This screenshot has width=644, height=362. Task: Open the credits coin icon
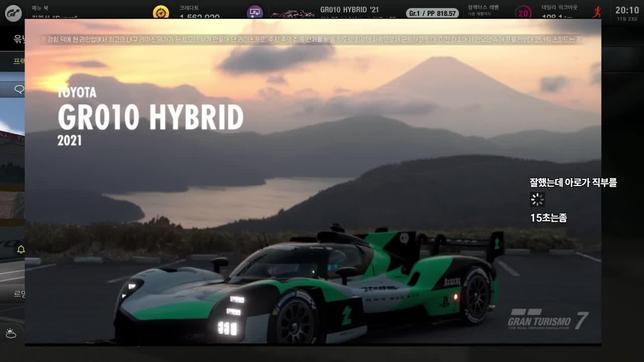coord(161,13)
